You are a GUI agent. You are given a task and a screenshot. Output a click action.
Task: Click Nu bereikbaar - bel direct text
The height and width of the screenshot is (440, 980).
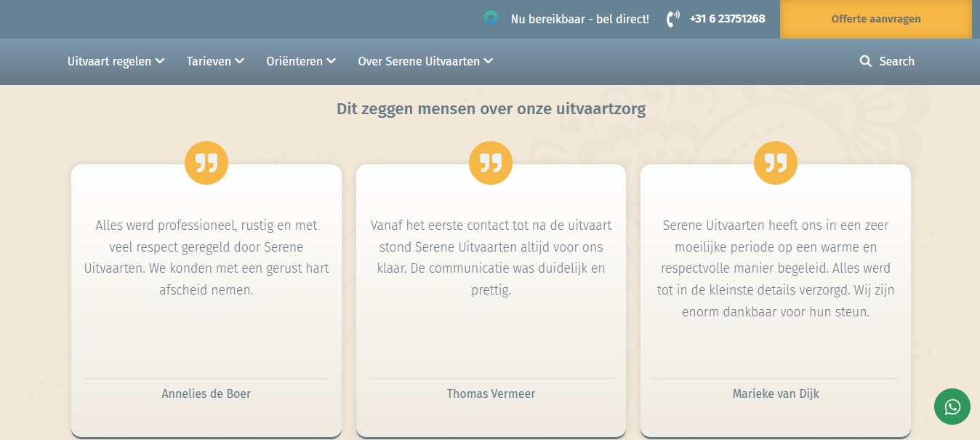579,19
